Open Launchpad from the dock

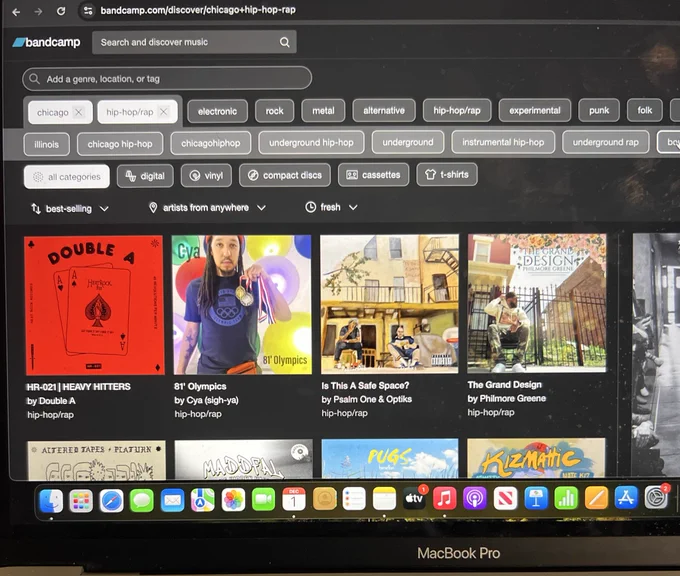point(81,501)
